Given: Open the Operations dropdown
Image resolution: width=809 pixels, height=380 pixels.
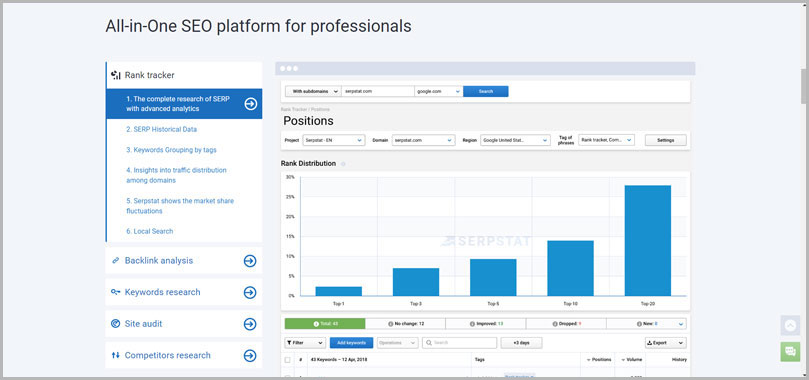Looking at the screenshot, I should pyautogui.click(x=397, y=343).
